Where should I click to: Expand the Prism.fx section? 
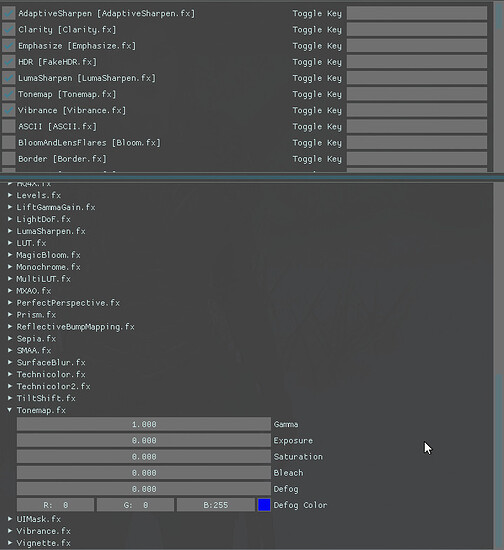click(10, 314)
